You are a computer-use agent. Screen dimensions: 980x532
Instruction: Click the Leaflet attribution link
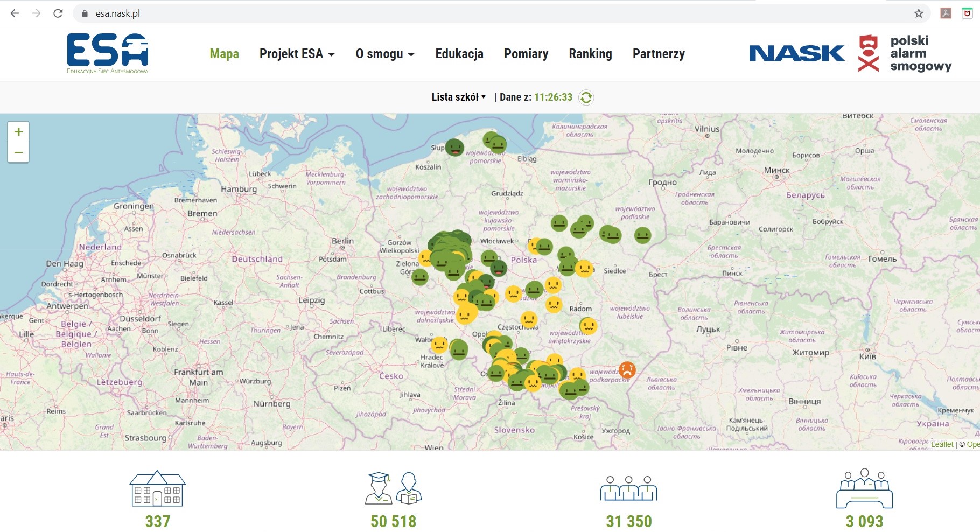(942, 444)
